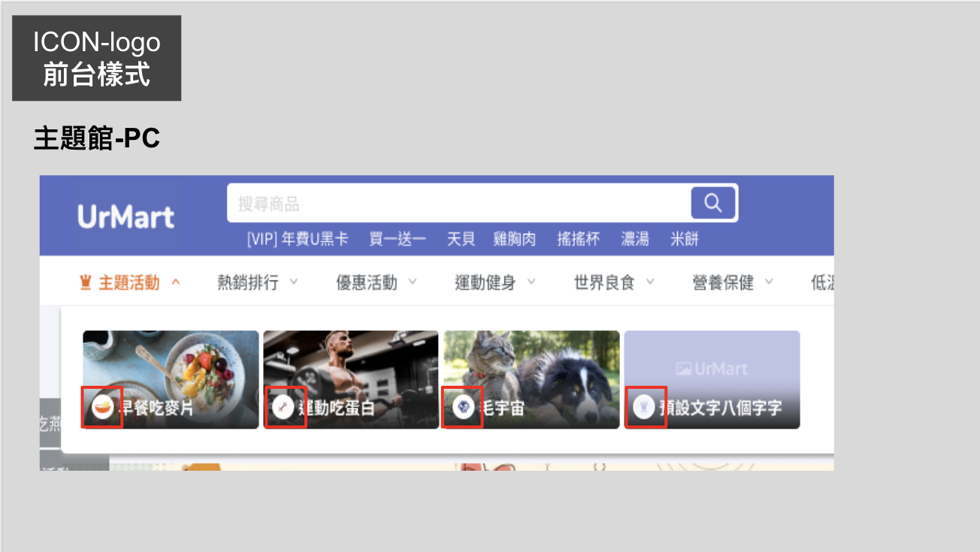Image resolution: width=980 pixels, height=552 pixels.
Task: Click the crown icon beside 主題活動
Action: [85, 283]
